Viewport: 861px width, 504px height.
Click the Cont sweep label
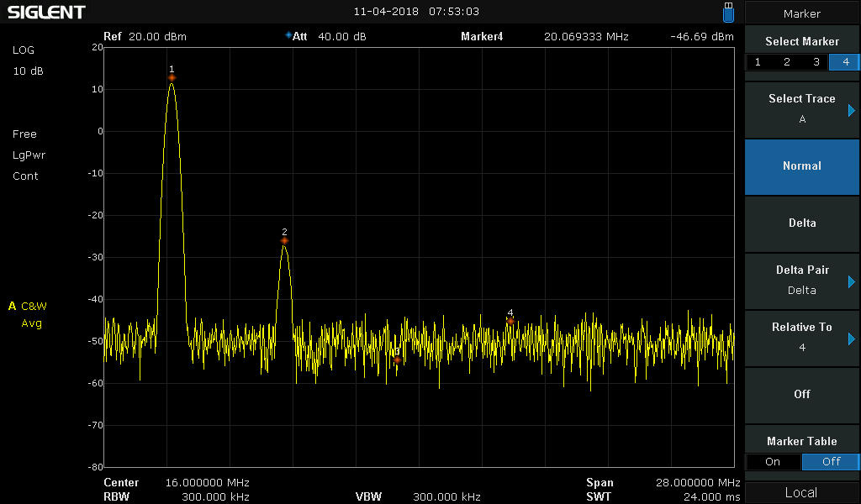pos(25,176)
